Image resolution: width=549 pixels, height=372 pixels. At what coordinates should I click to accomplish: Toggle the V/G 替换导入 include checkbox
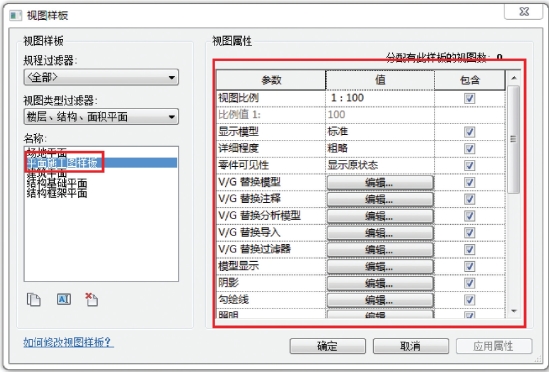469,233
